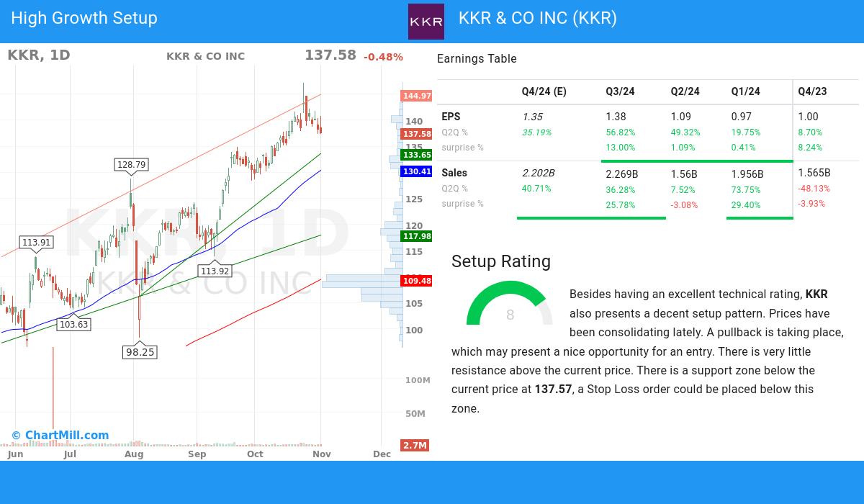The width and height of the screenshot is (864, 504).
Task: Click the Earnings Table heading
Action: [477, 59]
